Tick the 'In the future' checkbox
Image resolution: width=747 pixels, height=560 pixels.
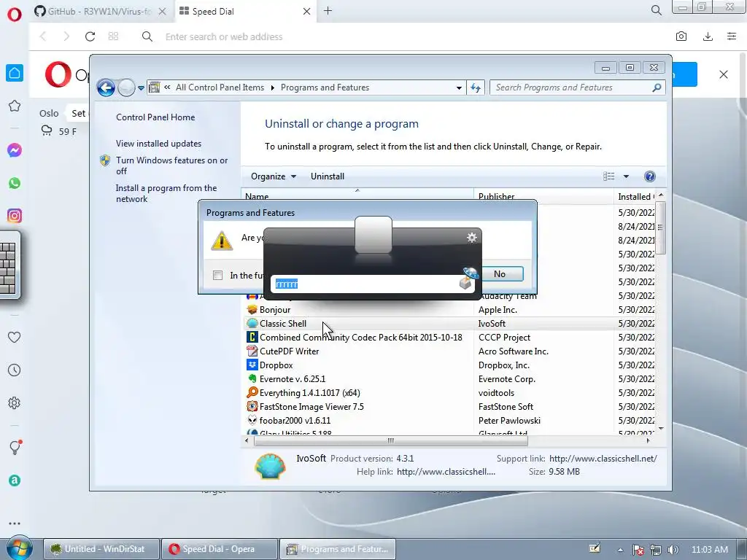(217, 275)
